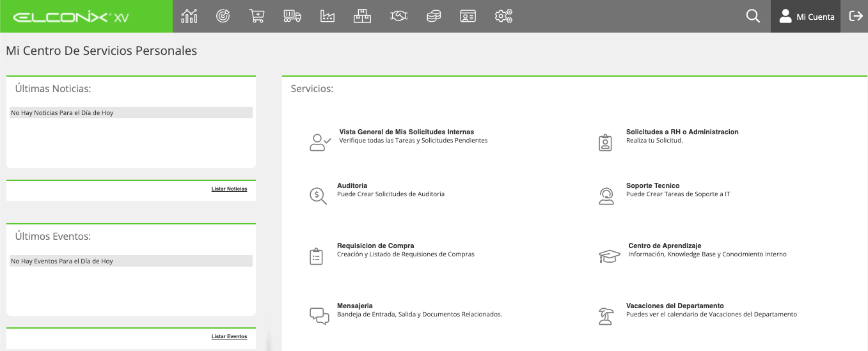The image size is (868, 351).
Task: Select the delivery truck icon in the top bar
Action: (x=292, y=16)
